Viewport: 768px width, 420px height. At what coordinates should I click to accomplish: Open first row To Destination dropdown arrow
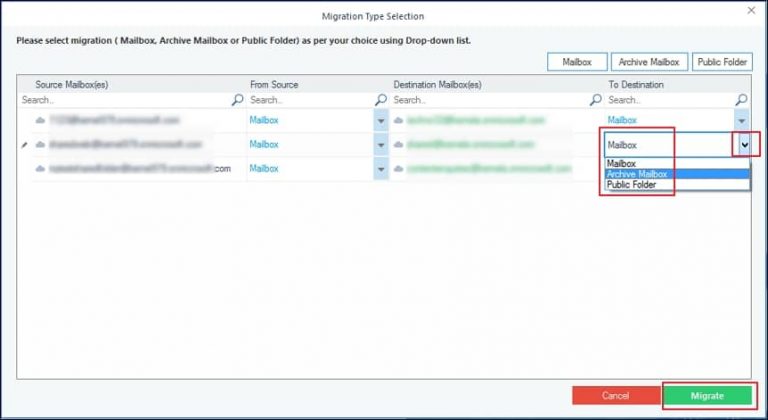pos(742,120)
